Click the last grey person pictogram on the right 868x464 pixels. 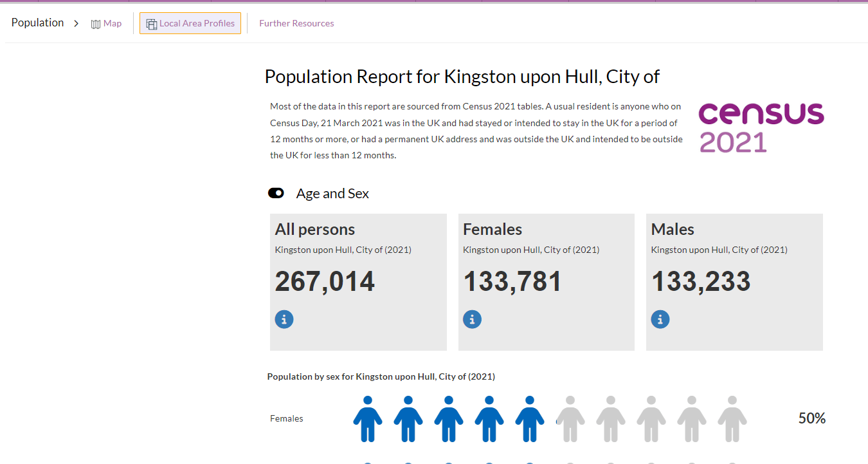pyautogui.click(x=732, y=419)
